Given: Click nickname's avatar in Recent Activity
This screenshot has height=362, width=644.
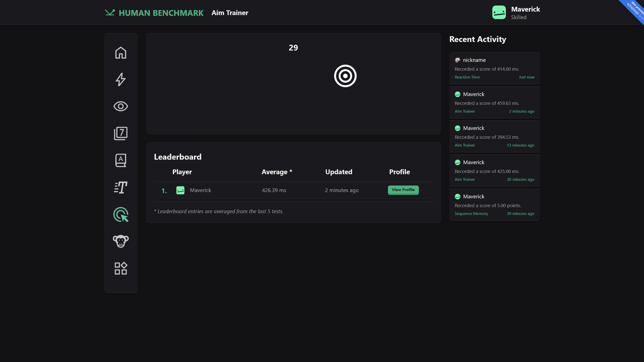Looking at the screenshot, I should click(458, 60).
